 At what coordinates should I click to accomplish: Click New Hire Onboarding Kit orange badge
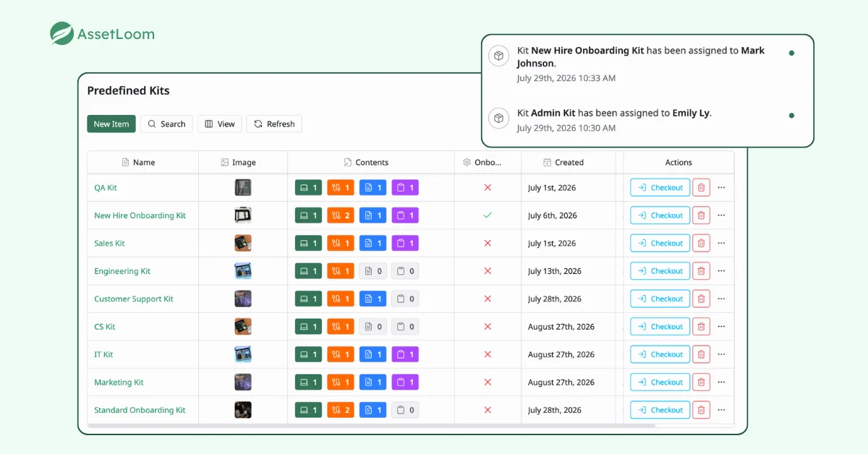click(341, 215)
